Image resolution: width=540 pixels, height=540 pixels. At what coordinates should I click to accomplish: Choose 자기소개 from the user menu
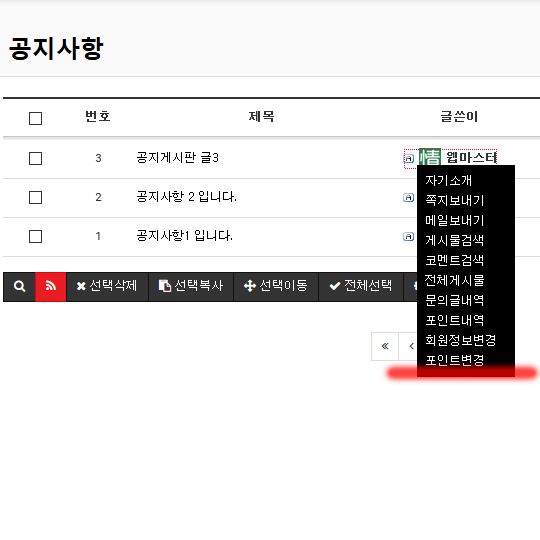pyautogui.click(x=448, y=180)
